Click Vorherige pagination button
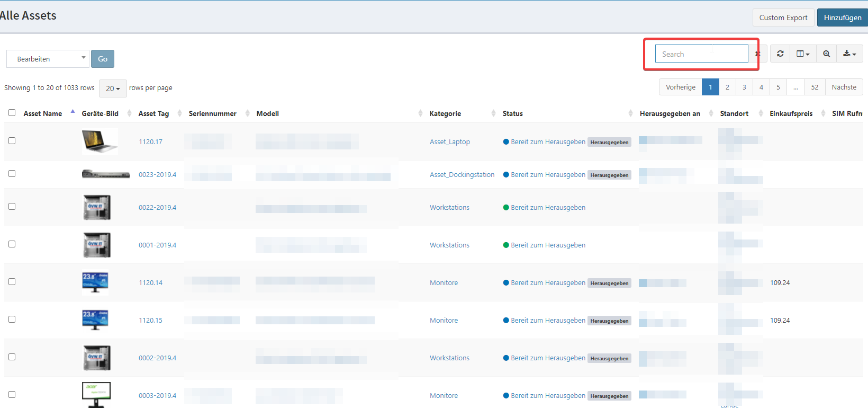The image size is (868, 408). click(x=681, y=87)
